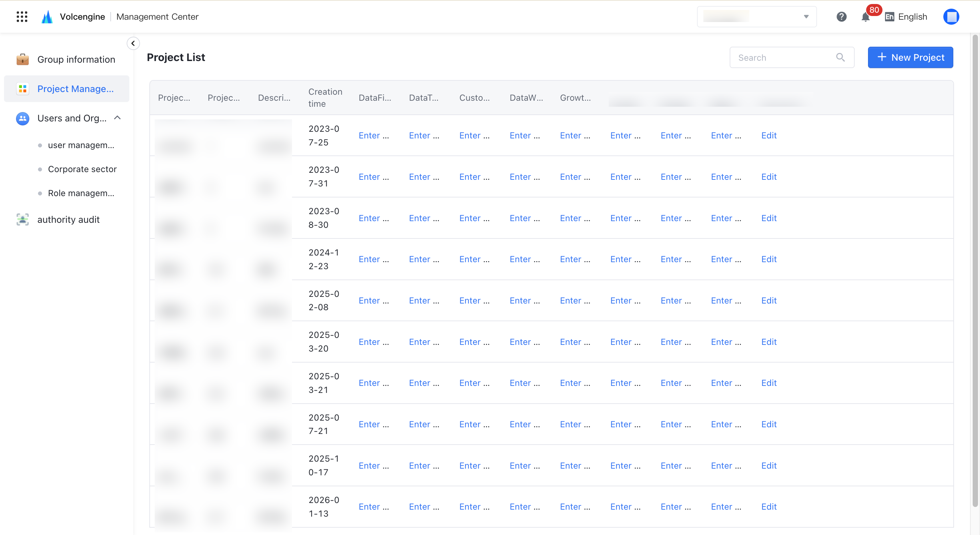The image size is (980, 535).
Task: Open Group information in the sidebar
Action: coord(67,59)
